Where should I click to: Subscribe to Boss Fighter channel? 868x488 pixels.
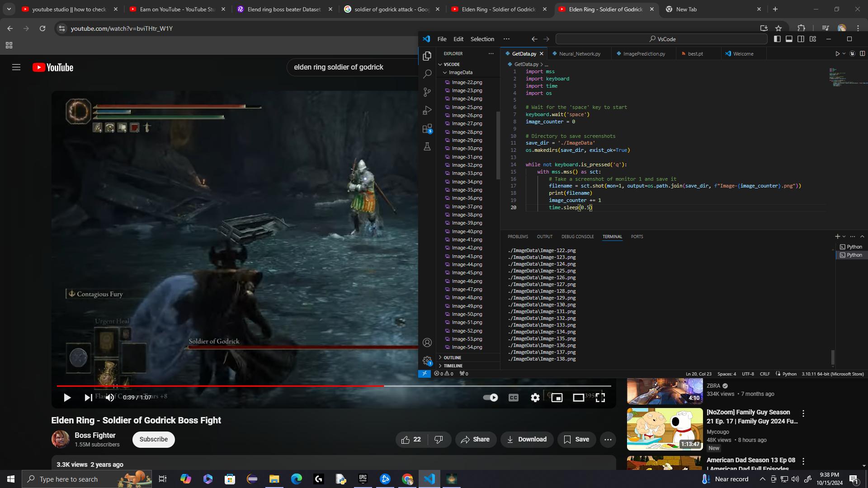[x=154, y=440]
